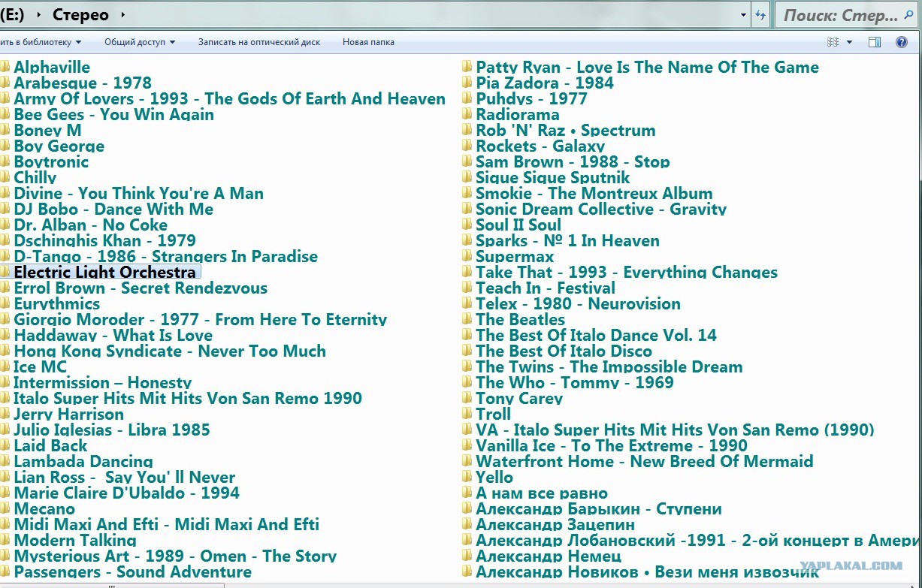Screen dimensions: 922x588
Task: Select Lambada Dancing folder name
Action: pyautogui.click(x=83, y=461)
